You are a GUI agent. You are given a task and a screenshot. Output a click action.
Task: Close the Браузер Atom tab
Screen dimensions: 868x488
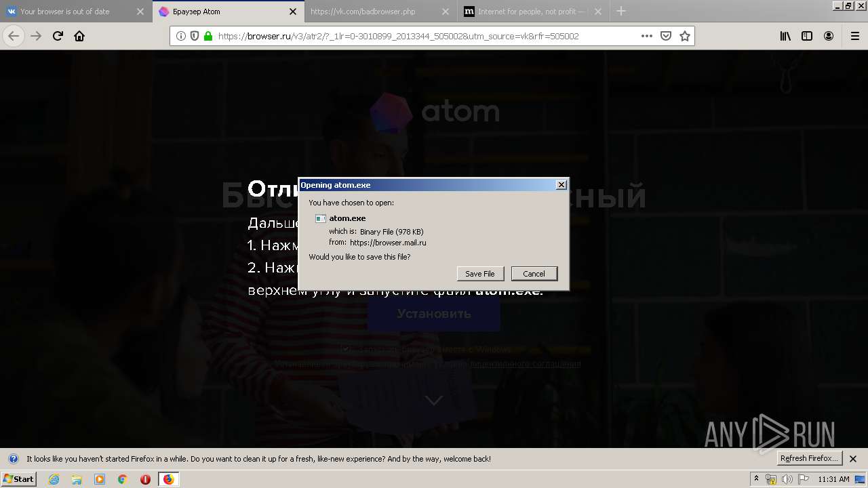click(293, 12)
